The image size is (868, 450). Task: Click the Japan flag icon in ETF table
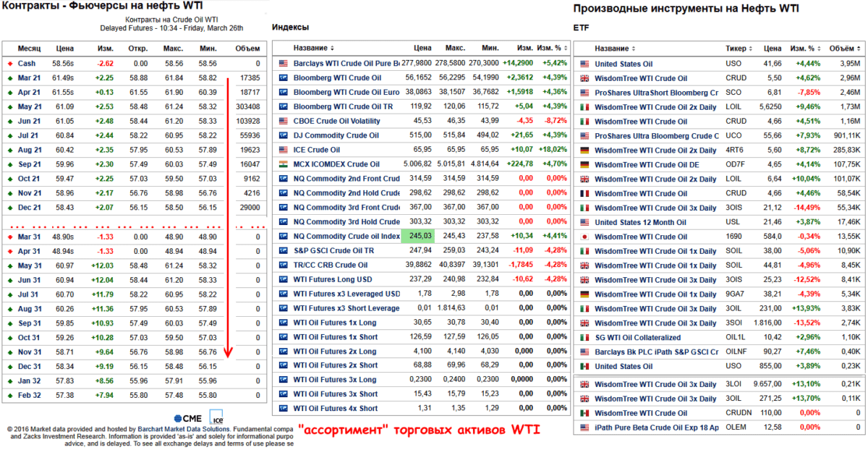coord(584,237)
